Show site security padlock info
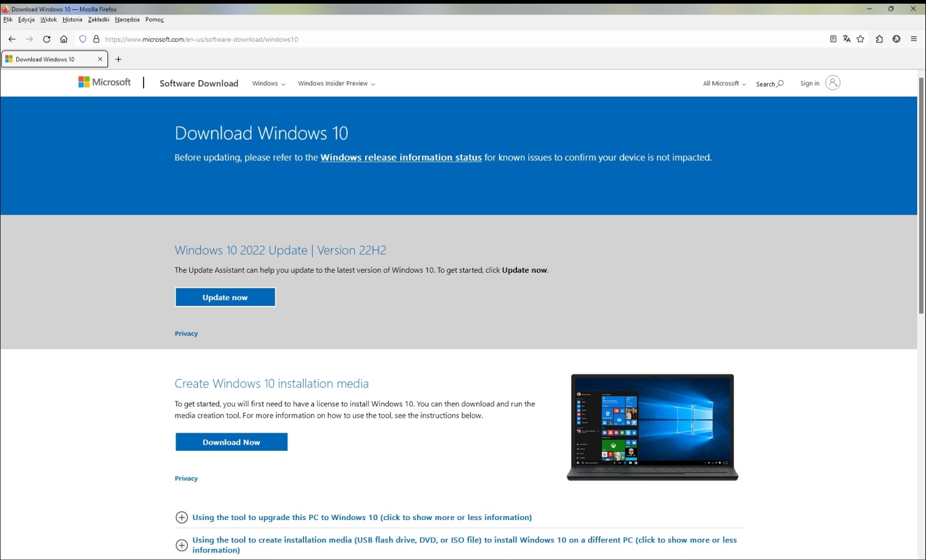 pos(96,39)
